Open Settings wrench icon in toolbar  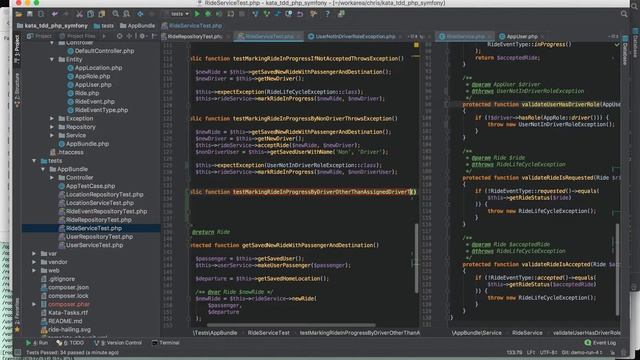(x=314, y=14)
